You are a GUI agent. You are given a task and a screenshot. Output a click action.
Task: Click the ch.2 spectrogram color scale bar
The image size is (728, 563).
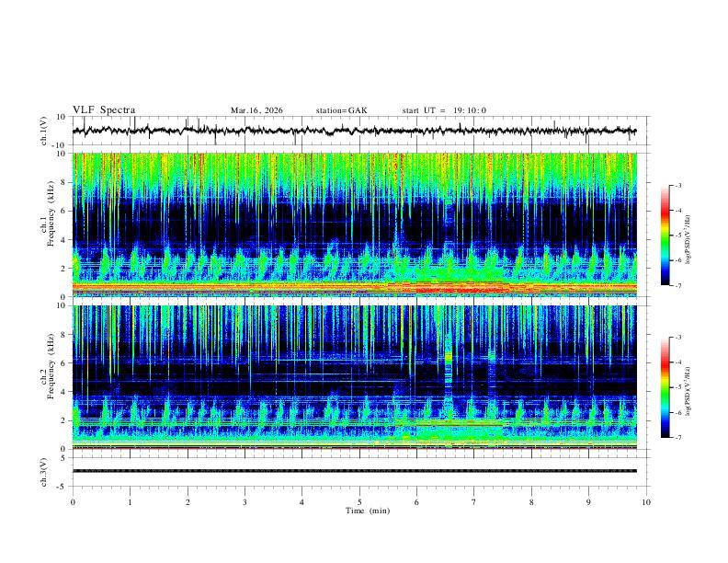(665, 387)
